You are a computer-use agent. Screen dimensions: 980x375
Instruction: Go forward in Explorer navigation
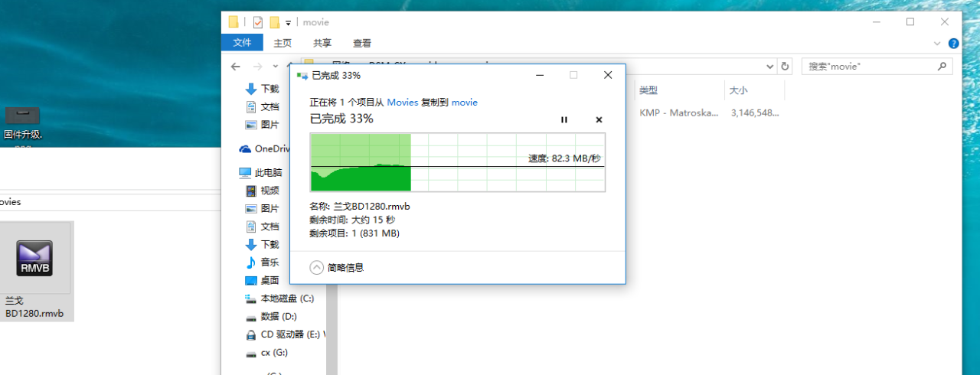pyautogui.click(x=258, y=67)
